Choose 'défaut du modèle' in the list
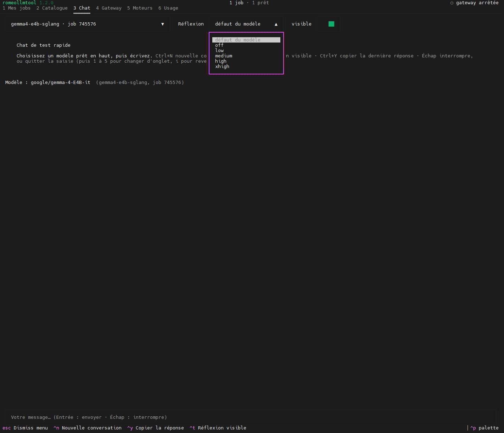Screen dimensions: 504x433 (246, 40)
